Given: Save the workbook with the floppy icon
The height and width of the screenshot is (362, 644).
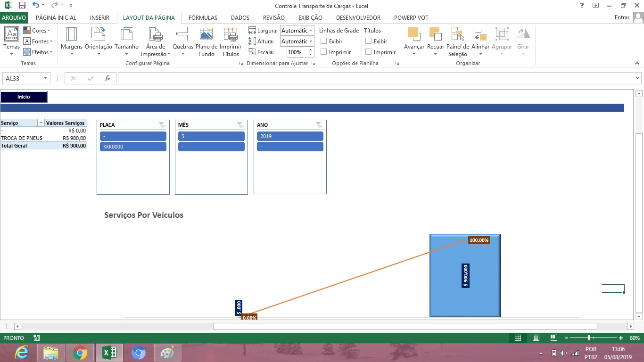Looking at the screenshot, I should pos(22,6).
